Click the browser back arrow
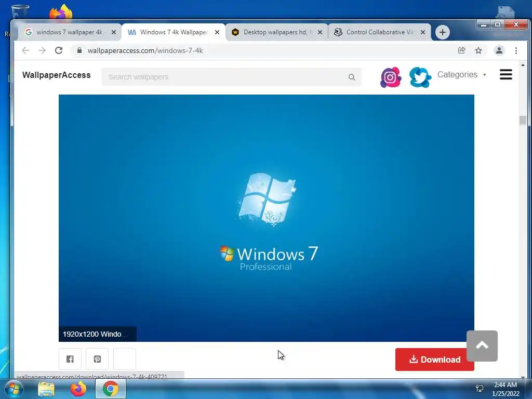The image size is (532, 399). (25, 50)
